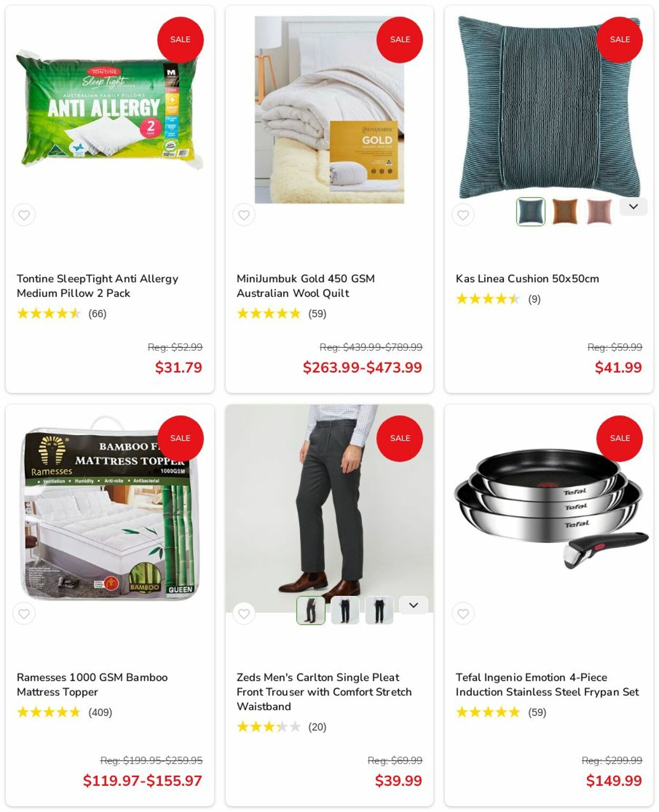Select the charcoal trouser colour thumbnail
This screenshot has width=659, height=812.
(x=311, y=610)
